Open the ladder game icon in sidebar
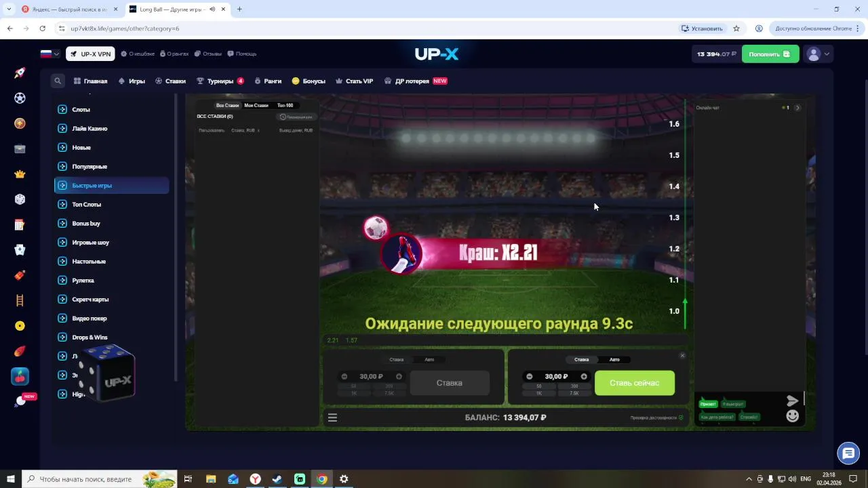868x488 pixels. click(20, 301)
